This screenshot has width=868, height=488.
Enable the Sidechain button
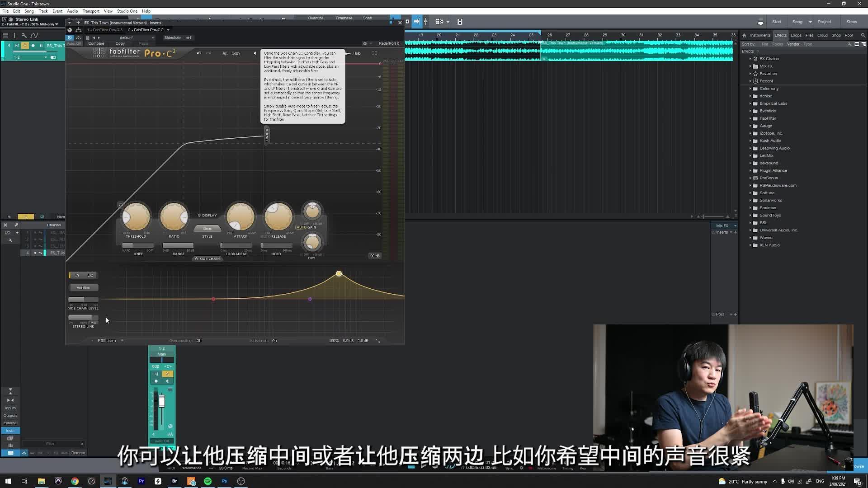pyautogui.click(x=173, y=38)
